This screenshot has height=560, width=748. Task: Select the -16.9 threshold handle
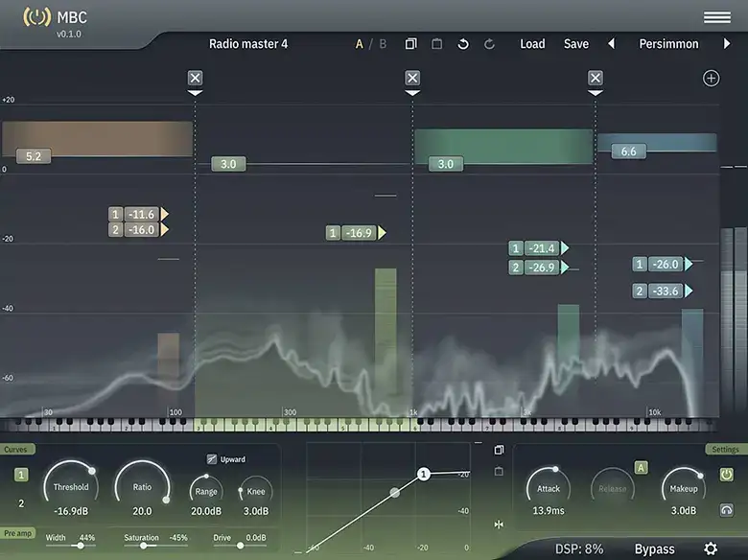(x=356, y=233)
